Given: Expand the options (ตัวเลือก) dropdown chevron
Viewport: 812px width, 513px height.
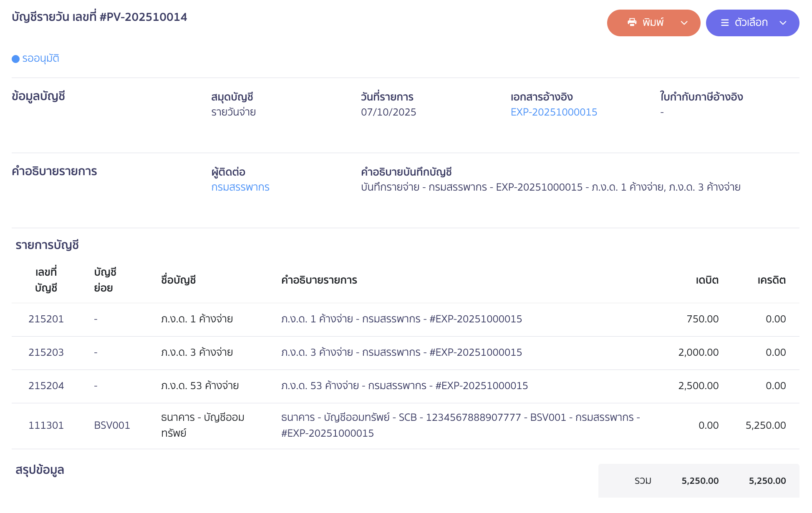Looking at the screenshot, I should click(x=783, y=23).
